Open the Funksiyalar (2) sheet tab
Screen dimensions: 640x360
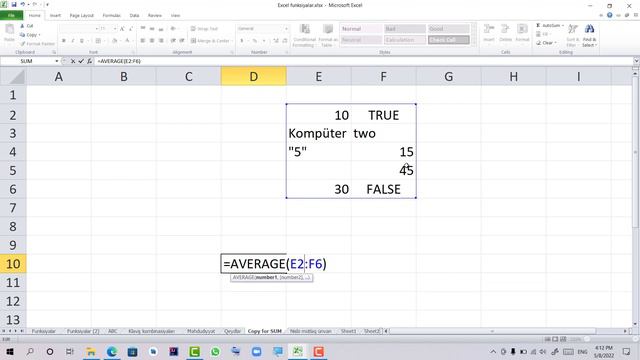coord(83,331)
